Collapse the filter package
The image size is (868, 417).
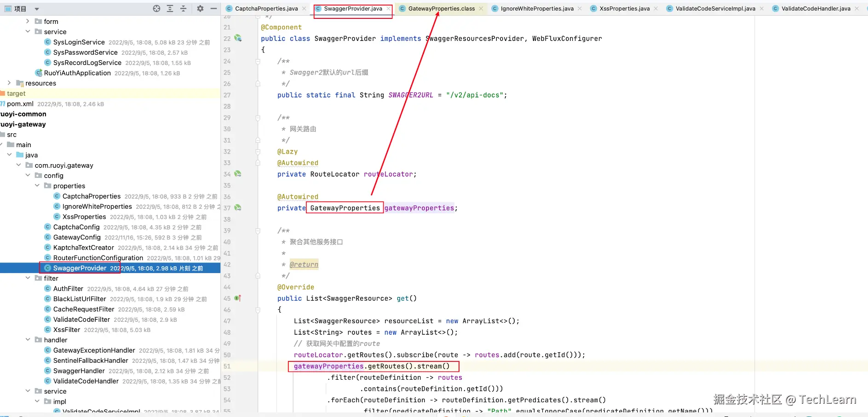pos(28,278)
